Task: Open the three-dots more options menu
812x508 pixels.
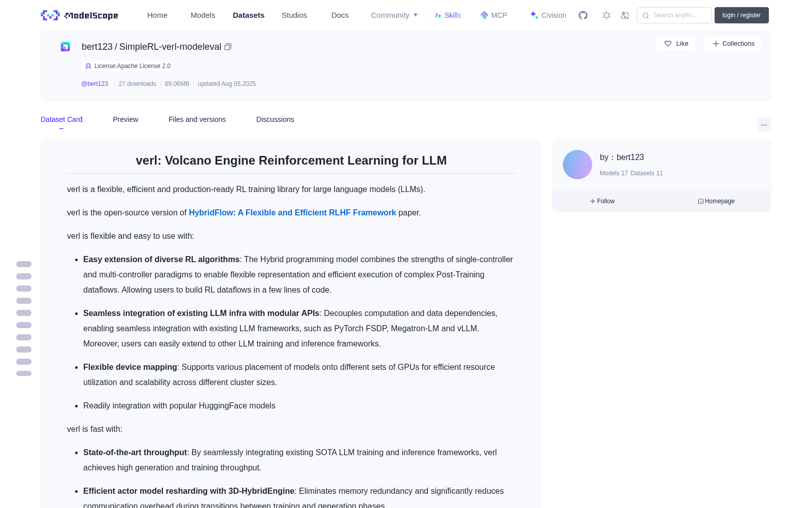Action: [x=764, y=124]
